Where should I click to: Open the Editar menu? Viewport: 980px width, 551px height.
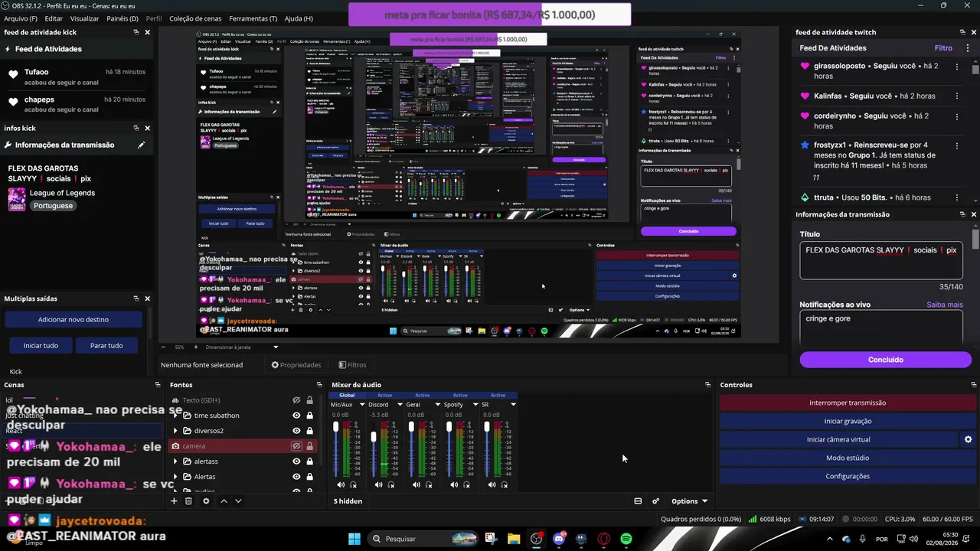tap(54, 18)
